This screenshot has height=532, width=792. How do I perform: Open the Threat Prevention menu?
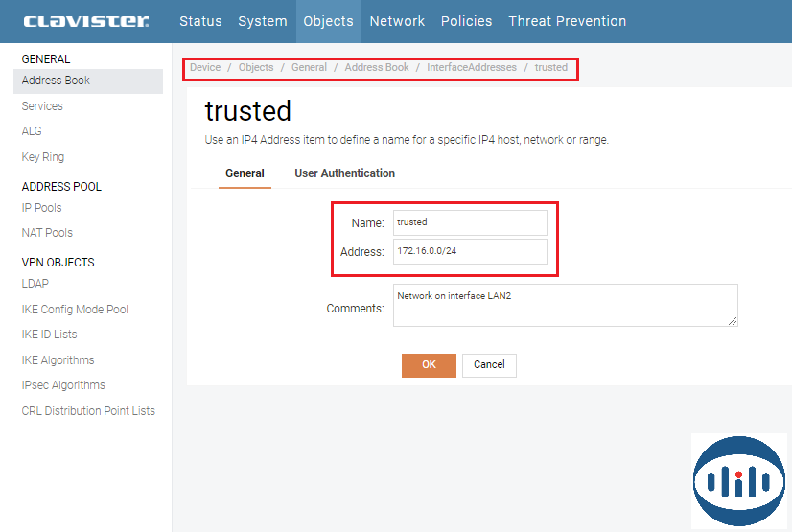(x=567, y=21)
